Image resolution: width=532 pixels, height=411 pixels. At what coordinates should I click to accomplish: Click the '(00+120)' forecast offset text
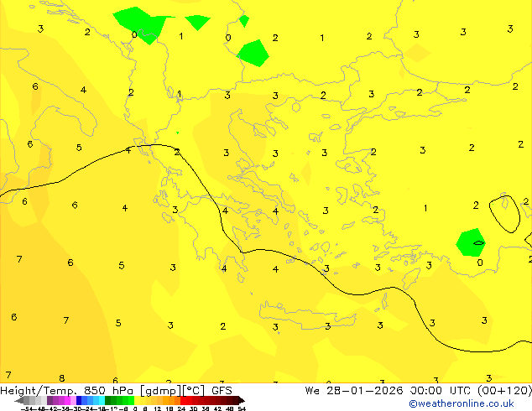coord(504,391)
